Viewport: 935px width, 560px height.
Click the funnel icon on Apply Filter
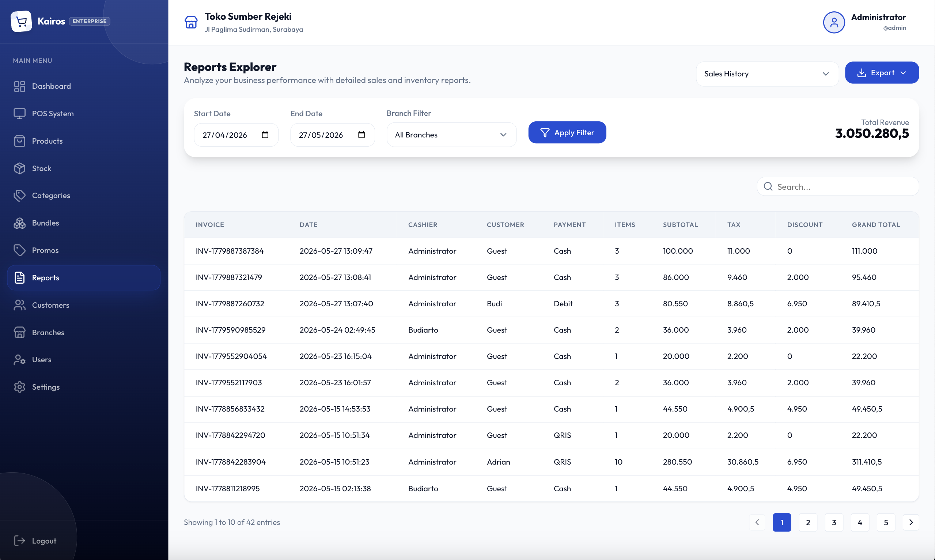tap(545, 133)
